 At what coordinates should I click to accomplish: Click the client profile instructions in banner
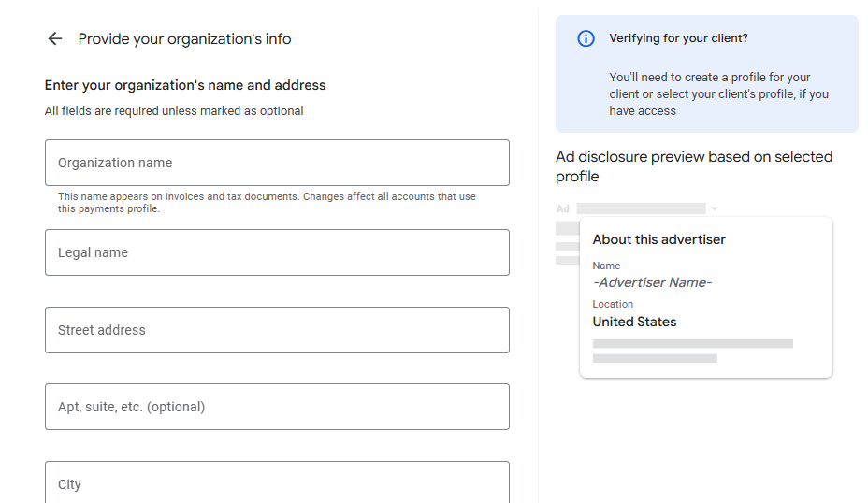(x=718, y=93)
